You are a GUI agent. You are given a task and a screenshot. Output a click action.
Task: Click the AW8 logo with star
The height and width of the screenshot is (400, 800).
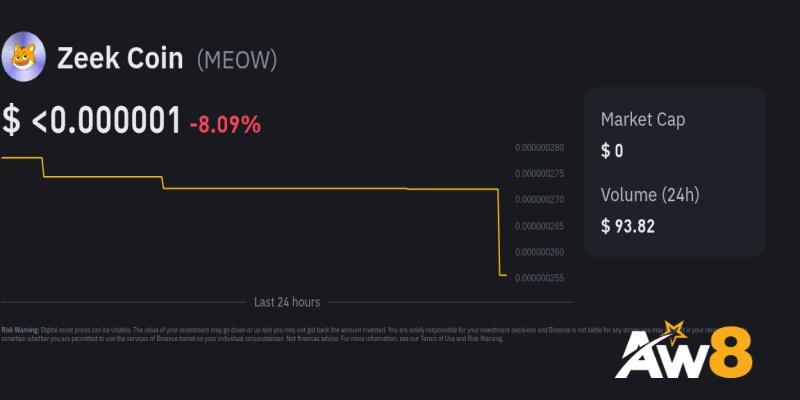pyautogui.click(x=684, y=350)
